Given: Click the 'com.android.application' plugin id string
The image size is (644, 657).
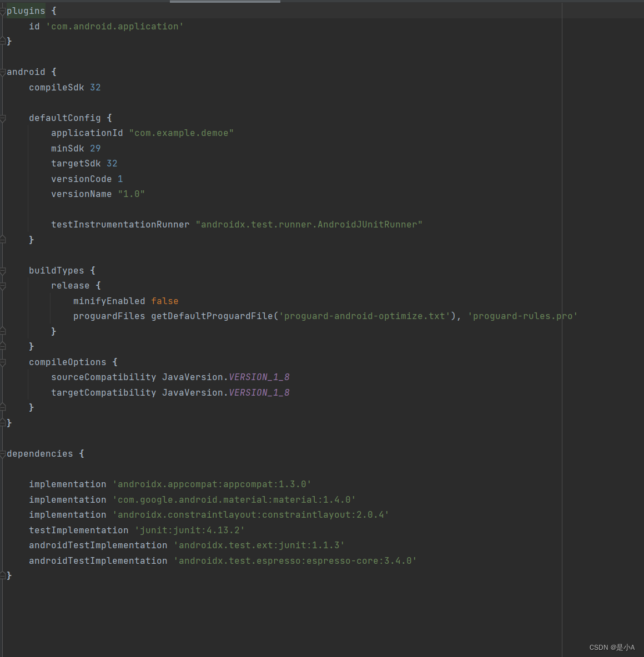Looking at the screenshot, I should [x=114, y=27].
